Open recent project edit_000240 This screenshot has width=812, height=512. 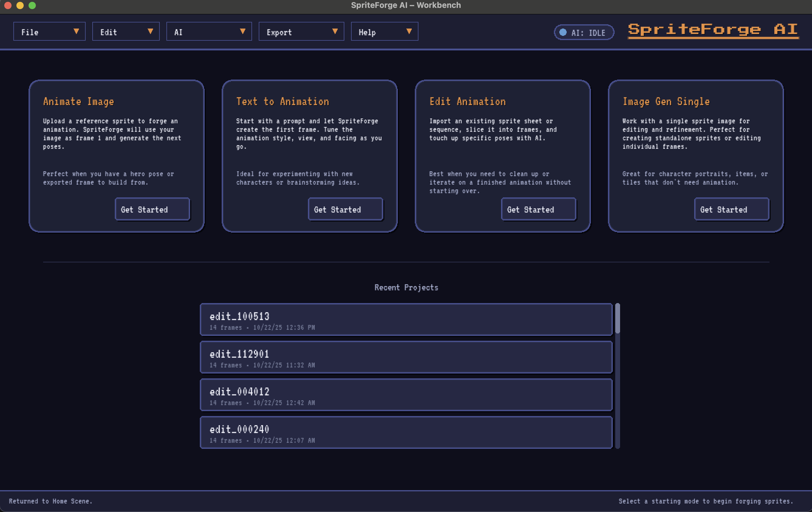[x=406, y=432]
